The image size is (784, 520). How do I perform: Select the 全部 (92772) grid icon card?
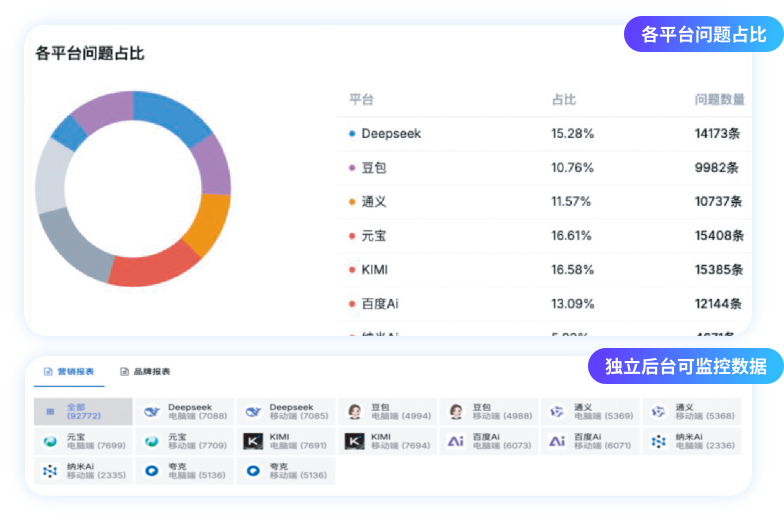[x=83, y=412]
